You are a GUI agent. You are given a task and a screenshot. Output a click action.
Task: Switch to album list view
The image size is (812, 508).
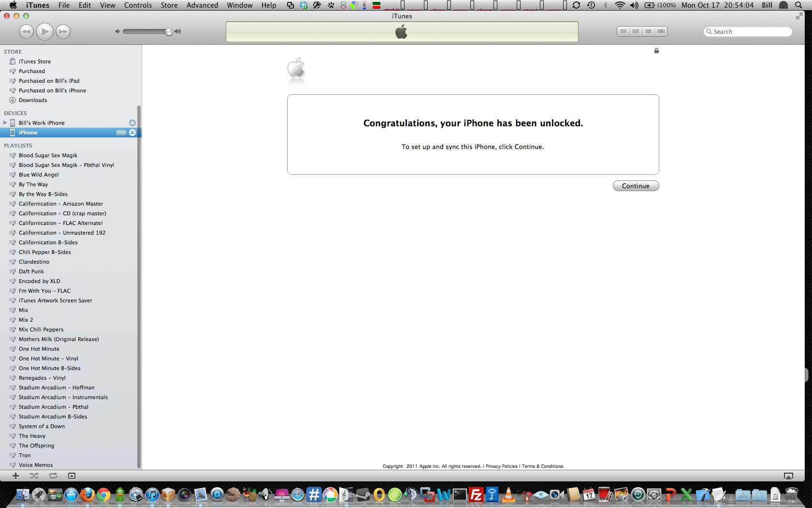click(636, 31)
